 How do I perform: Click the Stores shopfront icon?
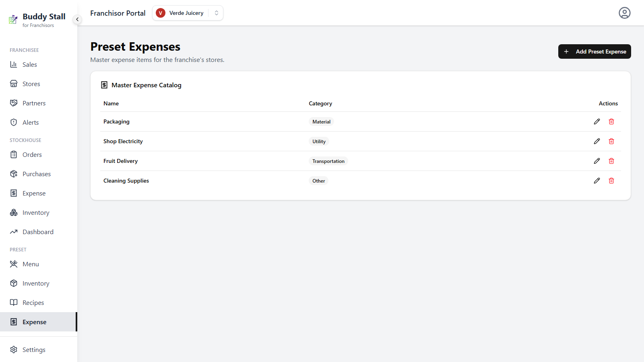[x=14, y=84]
